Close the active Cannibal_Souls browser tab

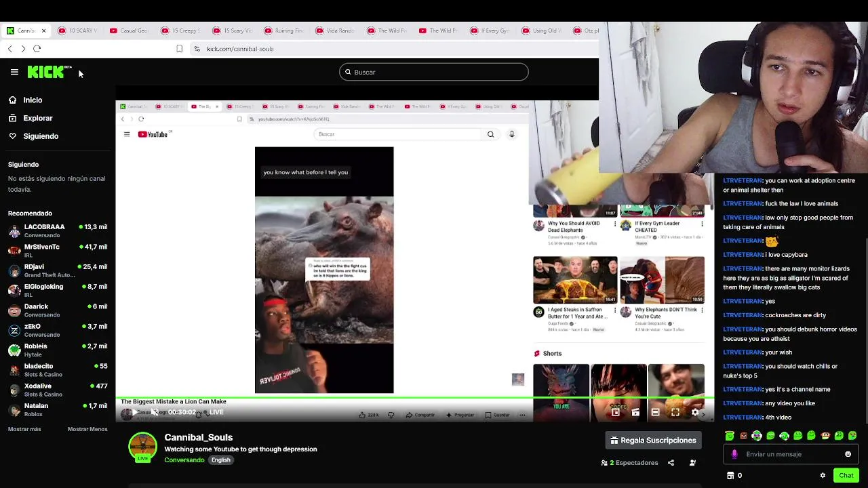tap(43, 30)
